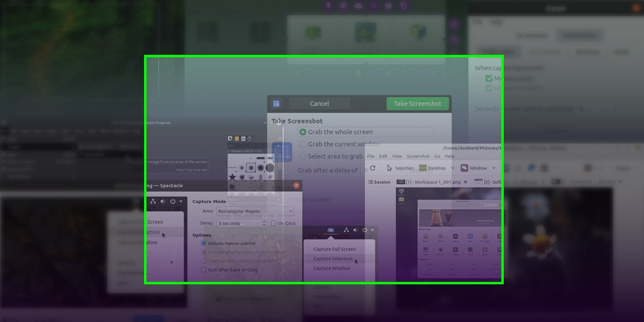Enable the 'On Click' checkbox in Spectacle
This screenshot has width=644, height=322.
tap(273, 223)
